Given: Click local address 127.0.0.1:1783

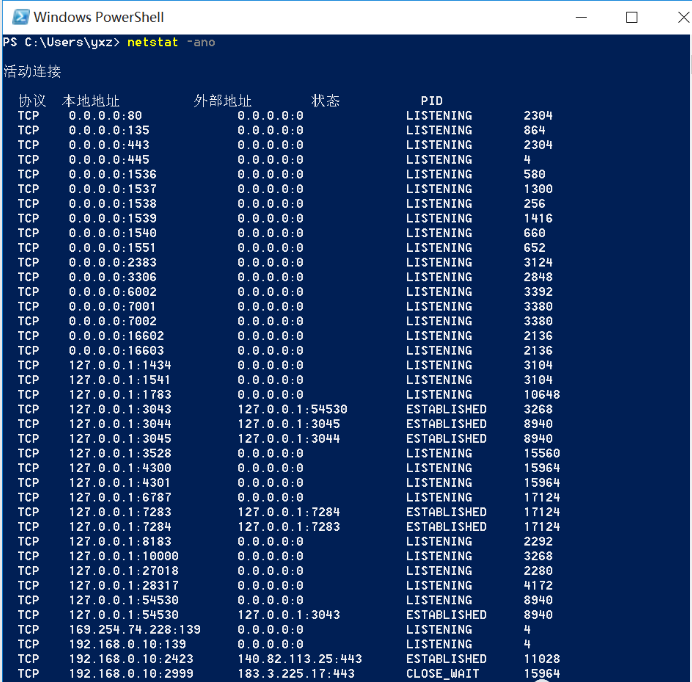Looking at the screenshot, I should click(120, 395).
